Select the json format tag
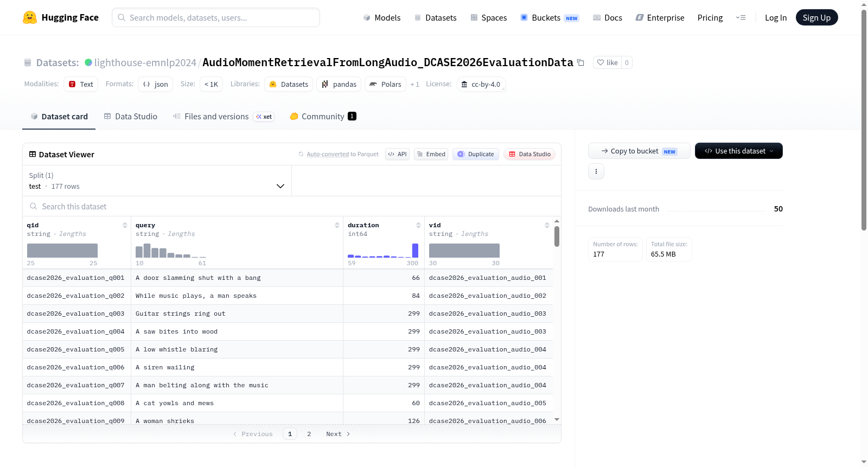This screenshot has width=868, height=467. tap(156, 84)
